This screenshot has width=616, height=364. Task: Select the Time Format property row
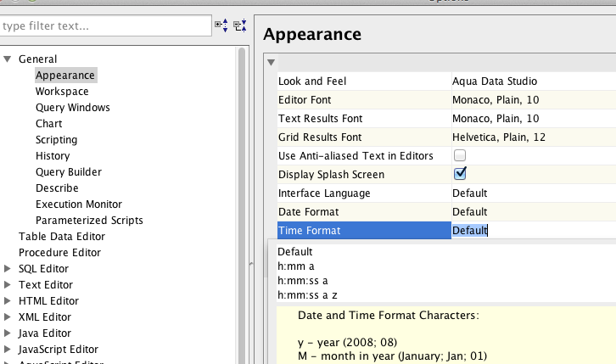coord(364,231)
